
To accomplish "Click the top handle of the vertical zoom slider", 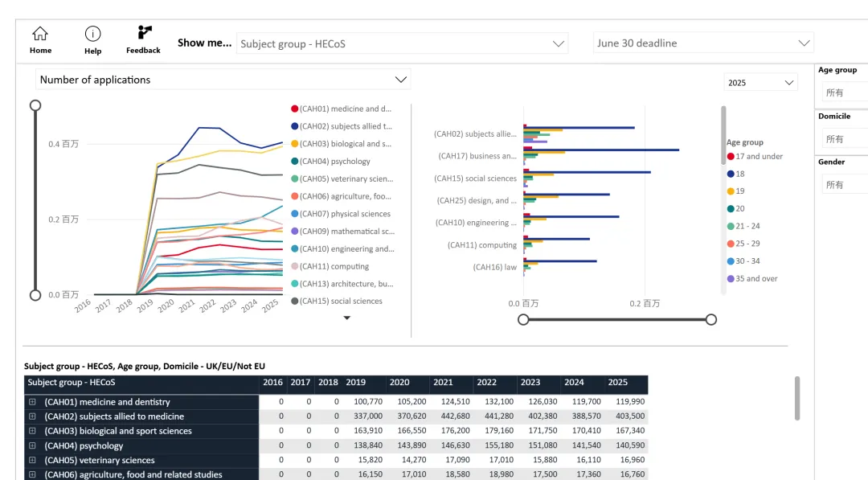I will (x=35, y=106).
